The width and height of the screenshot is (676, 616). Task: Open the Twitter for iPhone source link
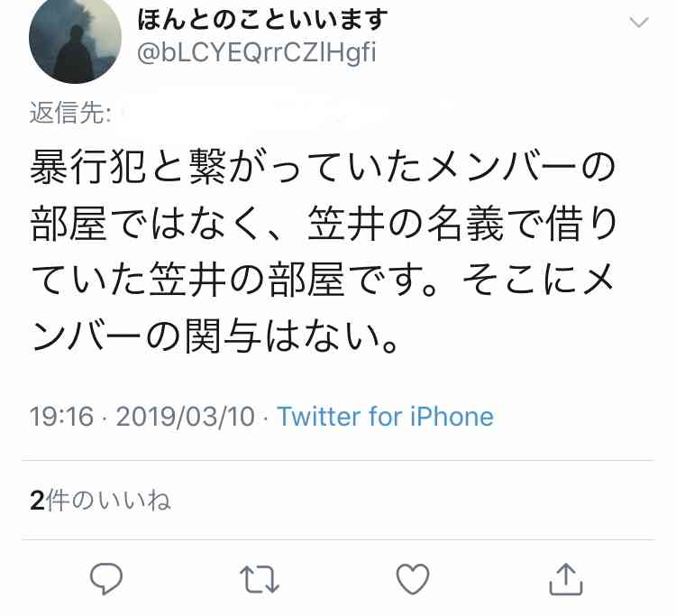(386, 417)
